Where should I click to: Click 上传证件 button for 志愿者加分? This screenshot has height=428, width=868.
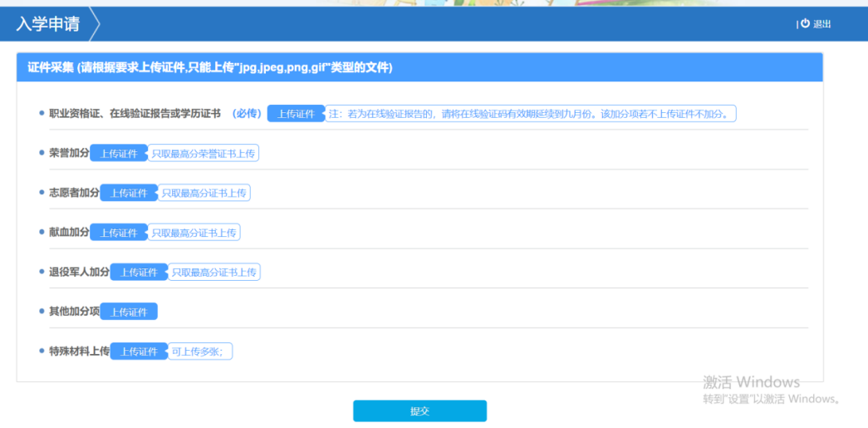(x=128, y=193)
